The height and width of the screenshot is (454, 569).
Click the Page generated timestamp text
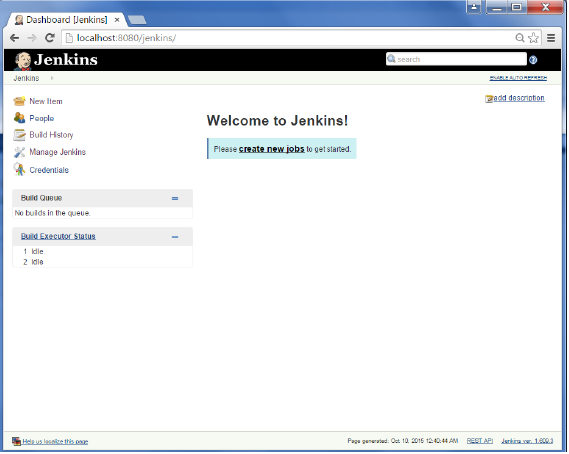(x=403, y=441)
